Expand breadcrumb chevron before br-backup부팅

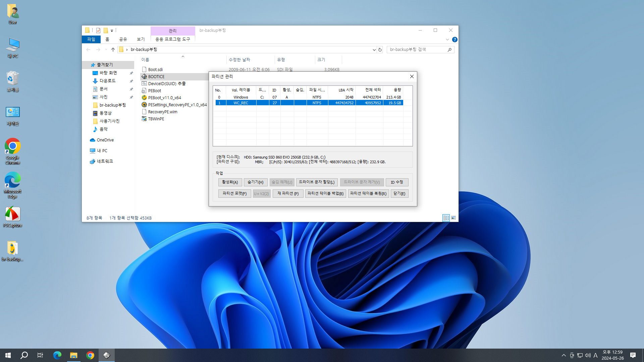pos(127,50)
